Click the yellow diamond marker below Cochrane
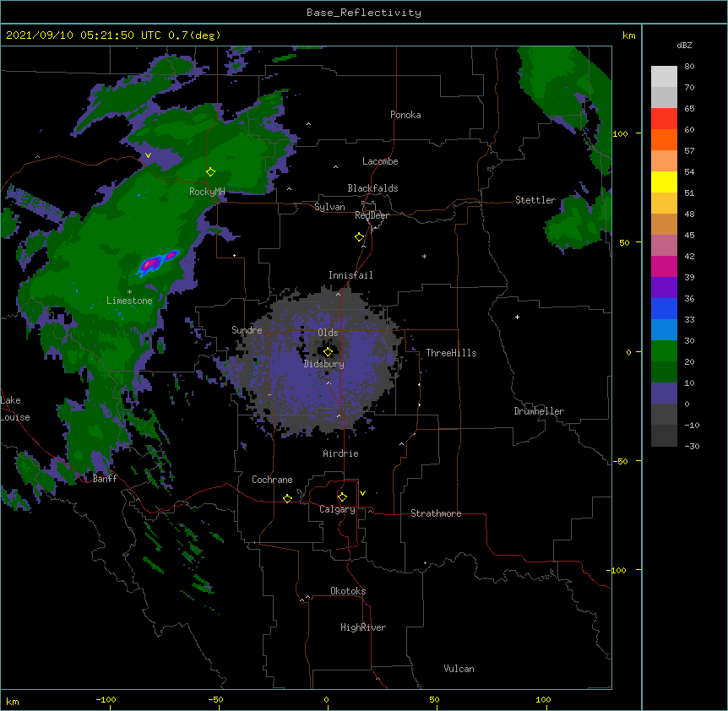The width and height of the screenshot is (728, 711). pyautogui.click(x=287, y=498)
